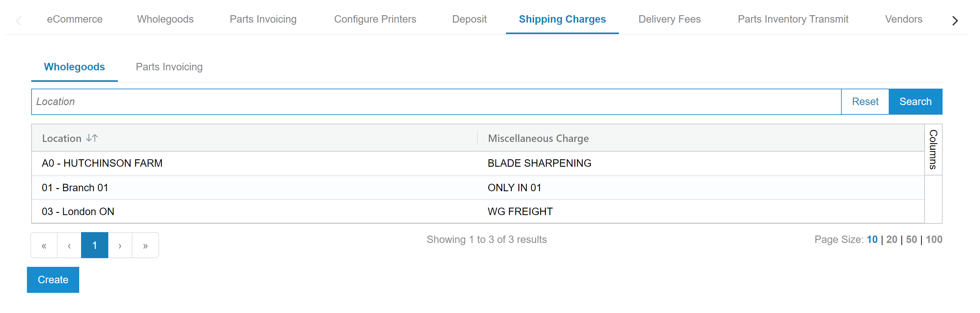The image size is (980, 313).
Task: Set page size to 50
Action: 911,240
